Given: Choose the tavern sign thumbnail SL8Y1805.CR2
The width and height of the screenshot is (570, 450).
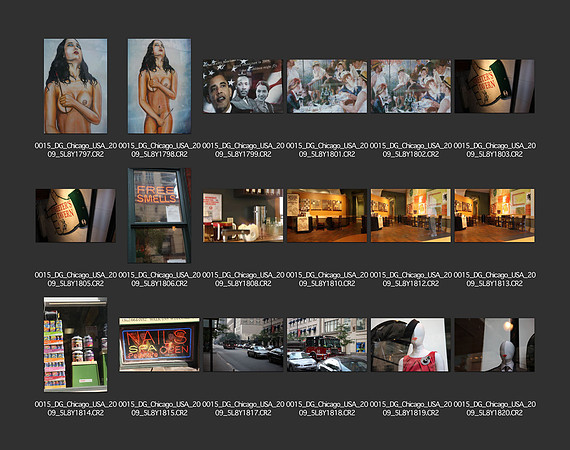Looking at the screenshot, I should 76,216.
